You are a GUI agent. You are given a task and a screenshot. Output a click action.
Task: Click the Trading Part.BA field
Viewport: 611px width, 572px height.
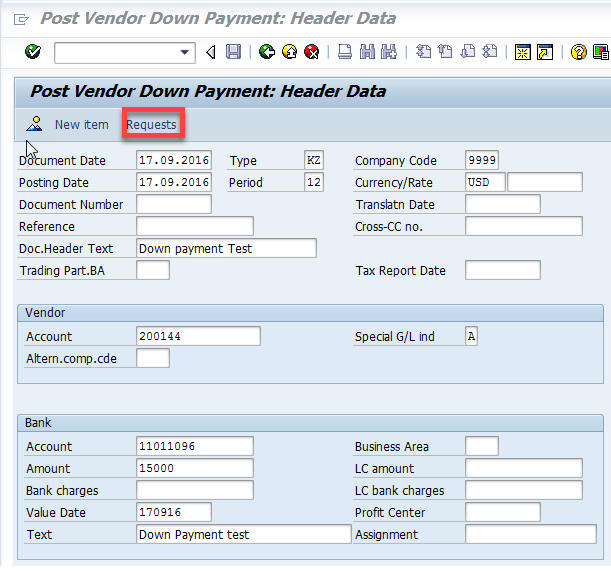pos(153,270)
